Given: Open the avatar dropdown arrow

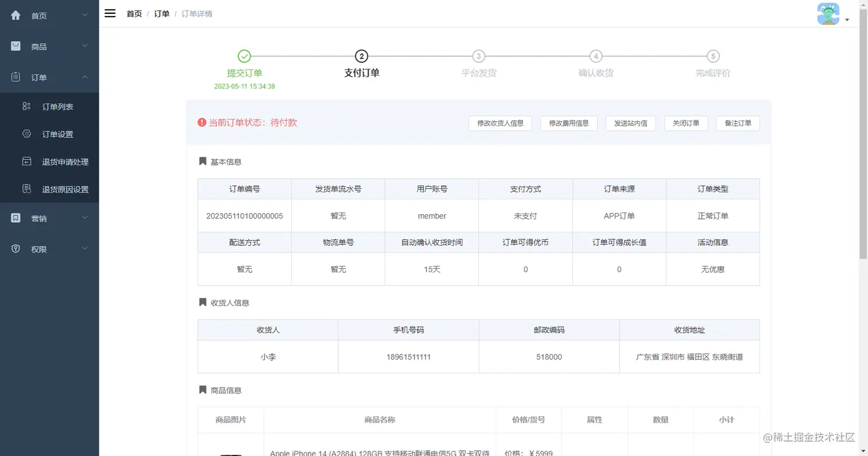Looking at the screenshot, I should pyautogui.click(x=847, y=20).
